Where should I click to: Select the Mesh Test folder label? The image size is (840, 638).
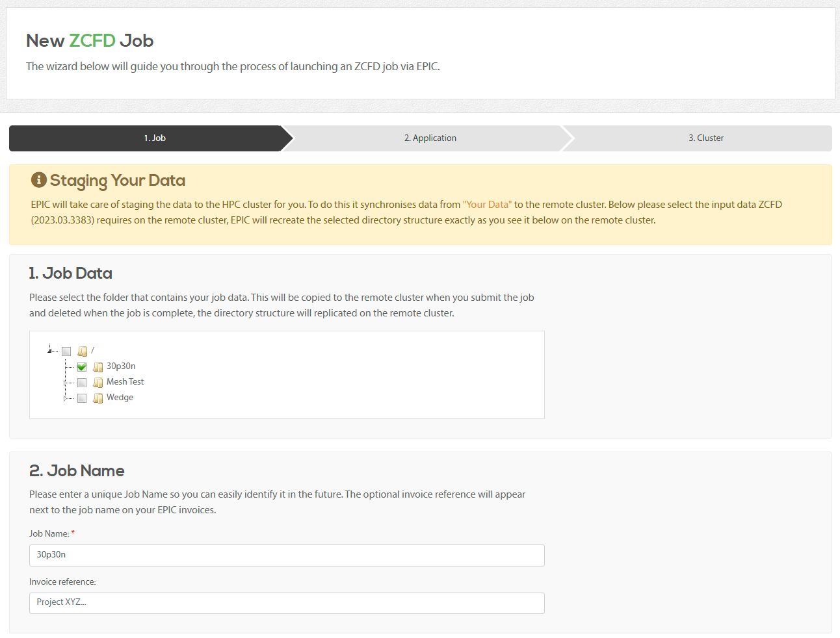click(x=125, y=382)
